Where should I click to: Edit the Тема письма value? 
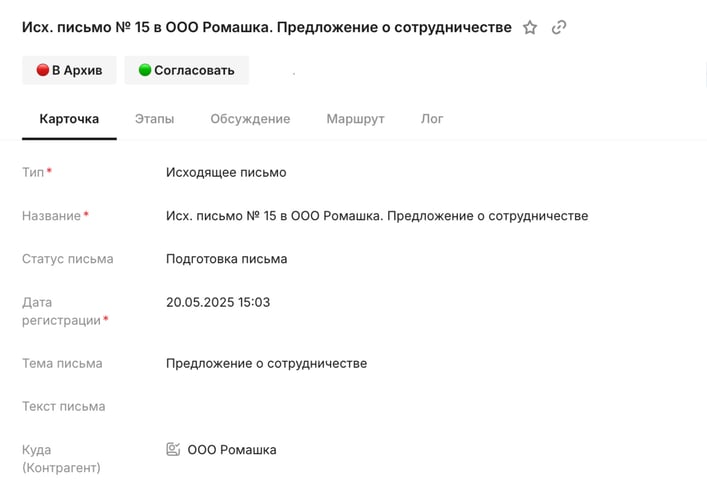coord(266,364)
